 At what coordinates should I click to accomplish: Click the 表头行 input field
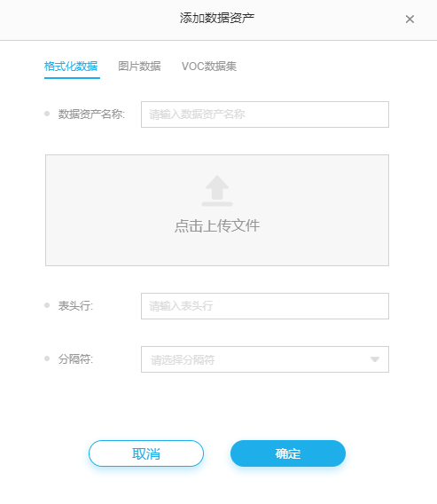coord(265,306)
